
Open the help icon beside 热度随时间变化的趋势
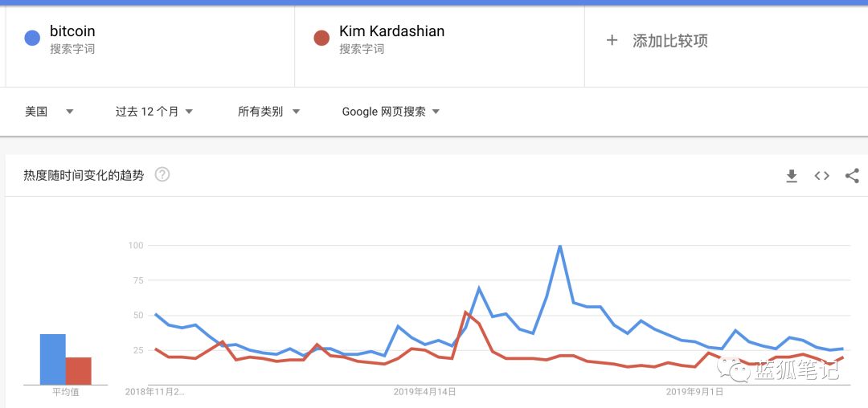pyautogui.click(x=162, y=174)
